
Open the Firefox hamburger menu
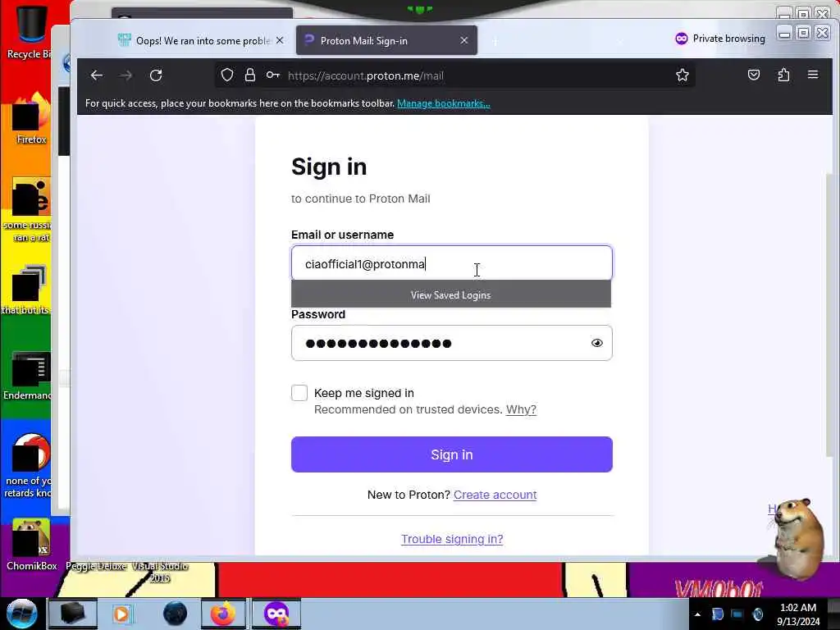point(813,75)
